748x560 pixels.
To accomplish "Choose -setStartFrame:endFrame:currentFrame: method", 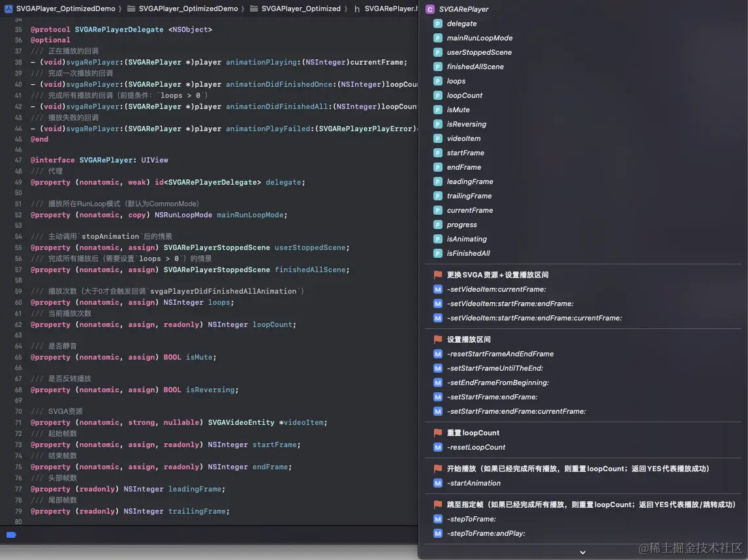I will click(x=516, y=411).
